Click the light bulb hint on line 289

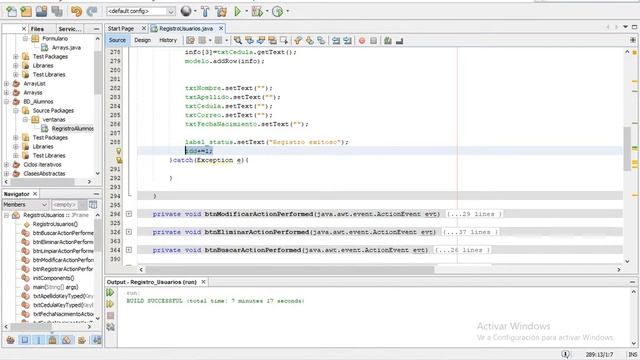point(119,151)
